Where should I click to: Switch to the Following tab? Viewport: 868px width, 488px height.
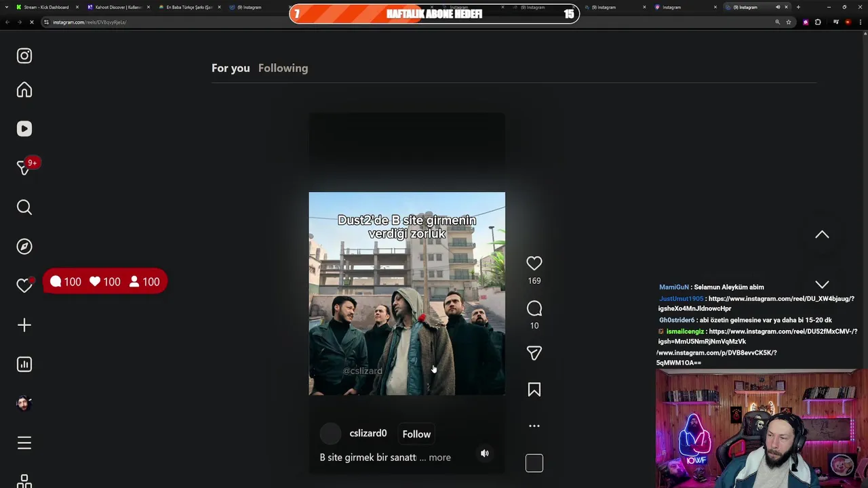pyautogui.click(x=283, y=68)
